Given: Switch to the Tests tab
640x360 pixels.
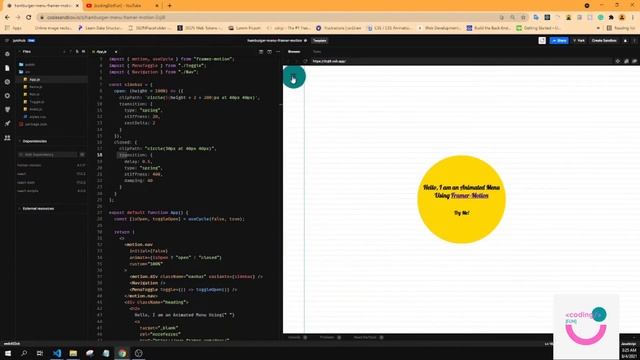Looking at the screenshot, I should click(317, 52).
